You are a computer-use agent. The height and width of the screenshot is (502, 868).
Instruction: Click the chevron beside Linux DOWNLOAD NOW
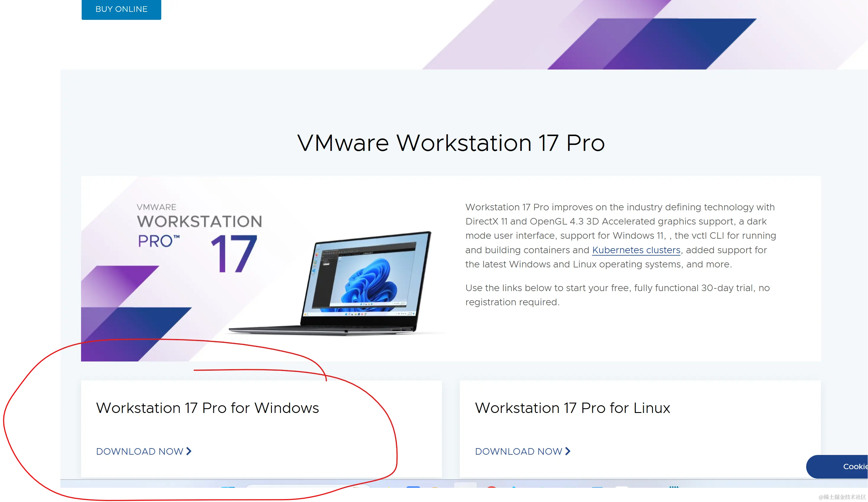[x=568, y=451]
